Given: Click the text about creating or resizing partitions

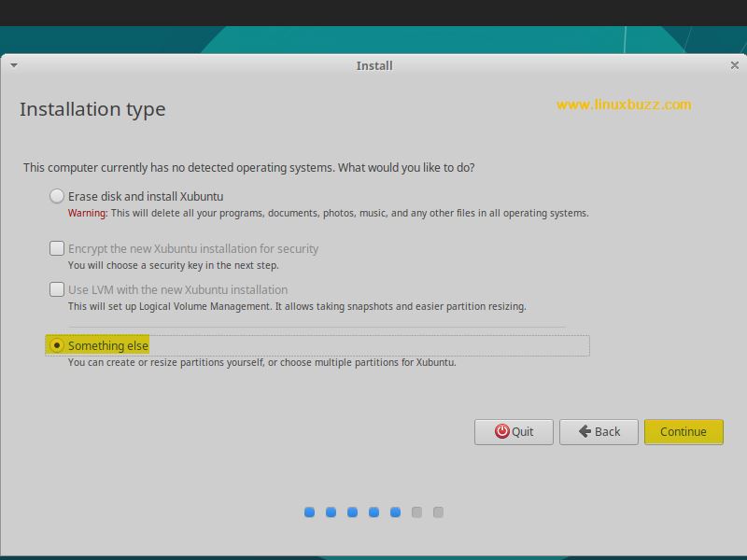Looking at the screenshot, I should pos(262,362).
